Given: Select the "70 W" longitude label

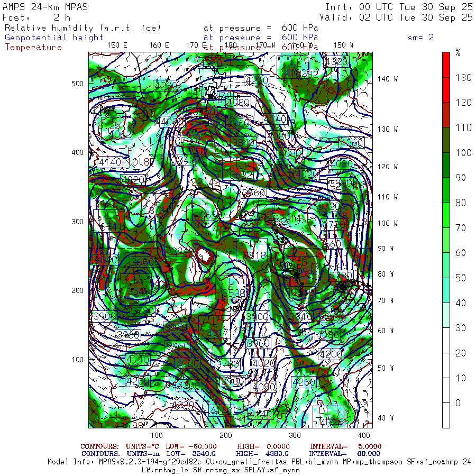Looking at the screenshot, I should click(386, 300).
